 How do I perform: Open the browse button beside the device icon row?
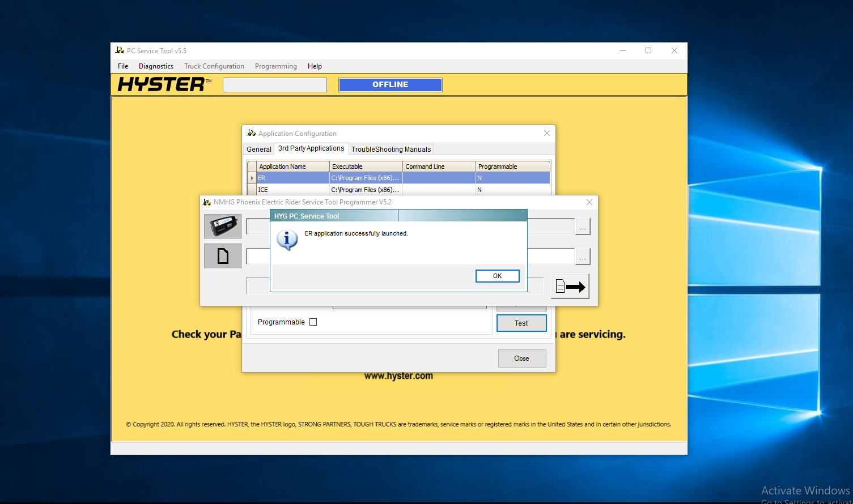tap(583, 227)
